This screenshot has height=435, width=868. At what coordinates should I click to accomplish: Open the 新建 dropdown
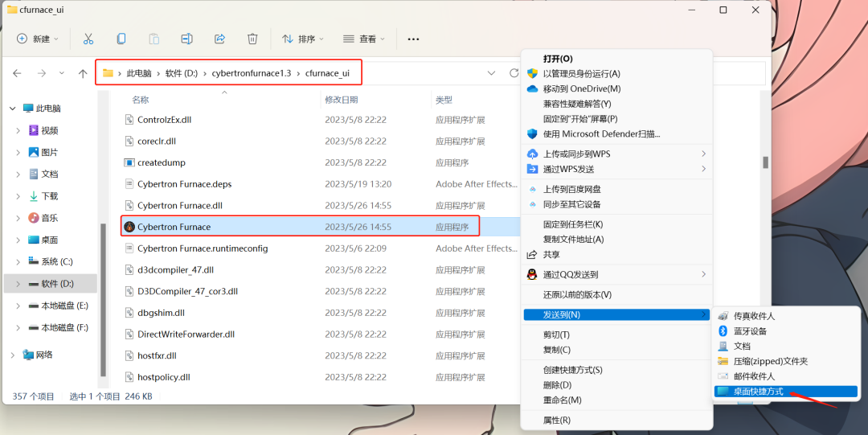(x=37, y=39)
